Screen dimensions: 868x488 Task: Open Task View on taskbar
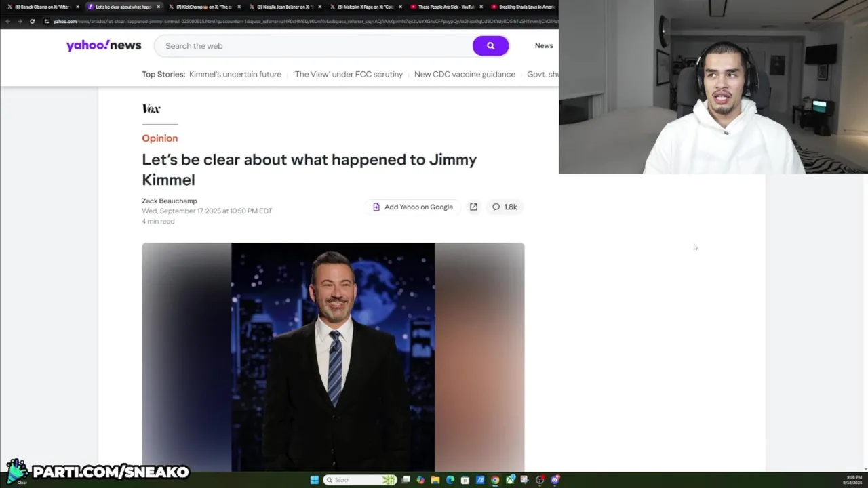click(406, 480)
